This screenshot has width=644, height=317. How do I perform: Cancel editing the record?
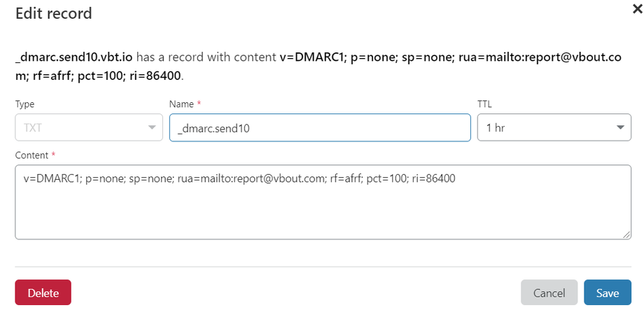coord(549,293)
